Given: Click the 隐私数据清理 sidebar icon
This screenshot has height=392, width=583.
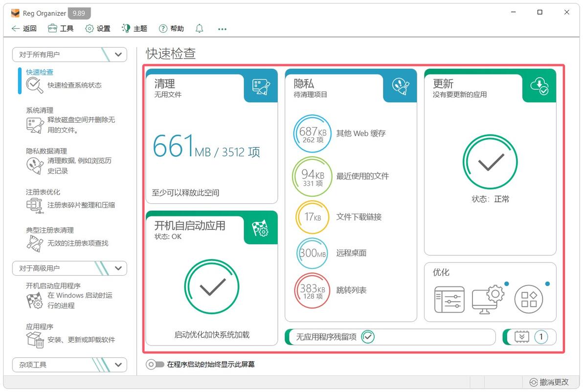Looking at the screenshot, I should (35, 166).
